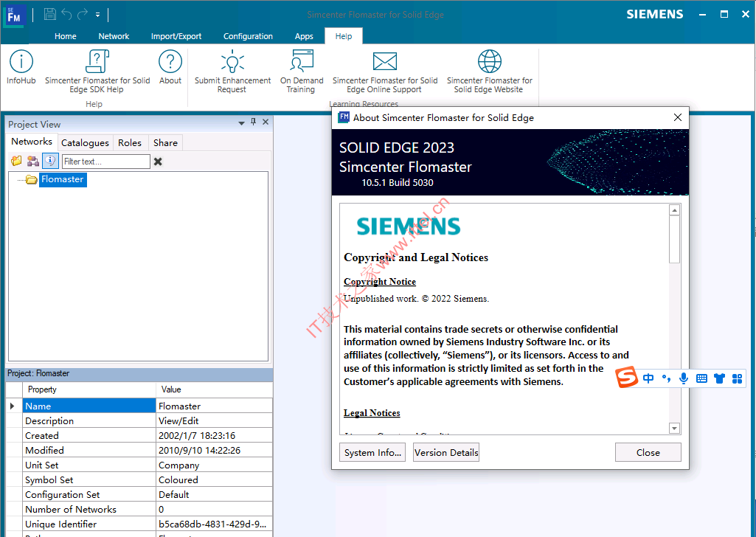The height and width of the screenshot is (537, 756).
Task: Toggle the info button in Project View toolbar
Action: pos(50,161)
